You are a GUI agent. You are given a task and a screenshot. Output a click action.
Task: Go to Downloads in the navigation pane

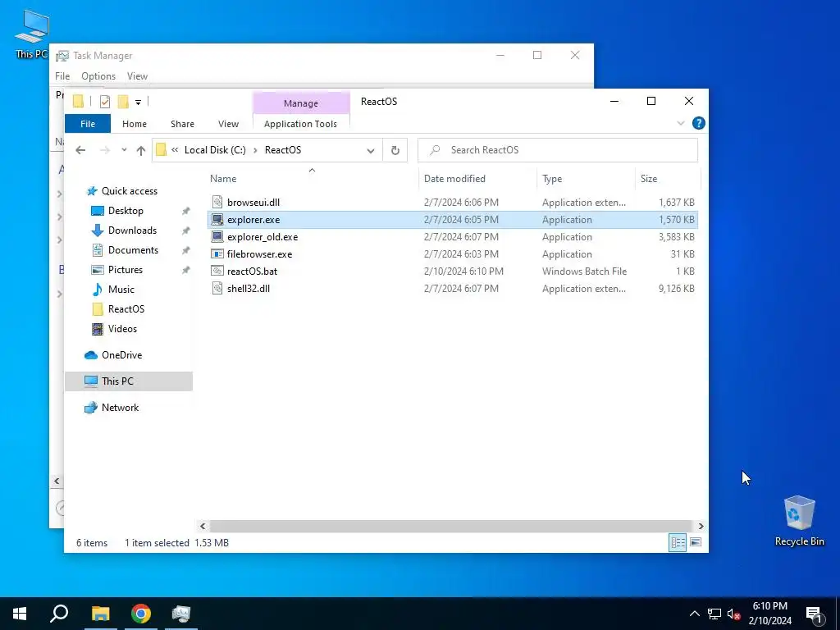tap(132, 231)
